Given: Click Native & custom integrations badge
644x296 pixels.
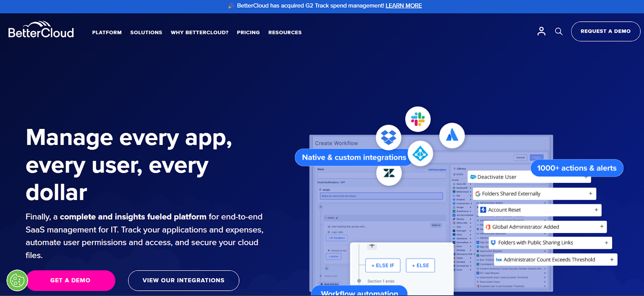Looking at the screenshot, I should click(x=354, y=157).
